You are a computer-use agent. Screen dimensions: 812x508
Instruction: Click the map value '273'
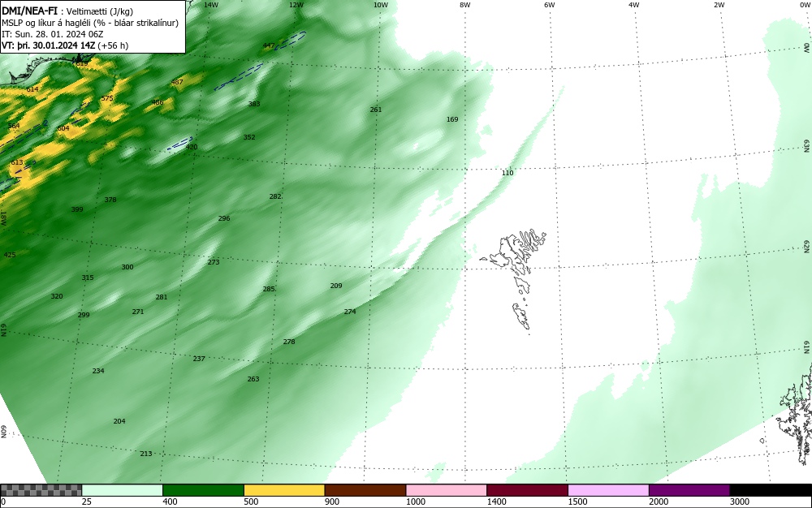point(214,262)
